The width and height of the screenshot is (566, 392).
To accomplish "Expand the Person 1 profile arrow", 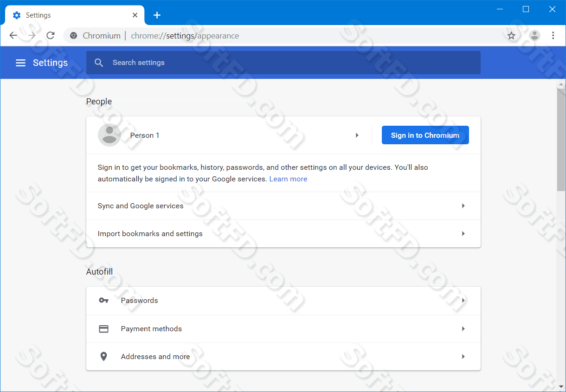I will pyautogui.click(x=357, y=135).
